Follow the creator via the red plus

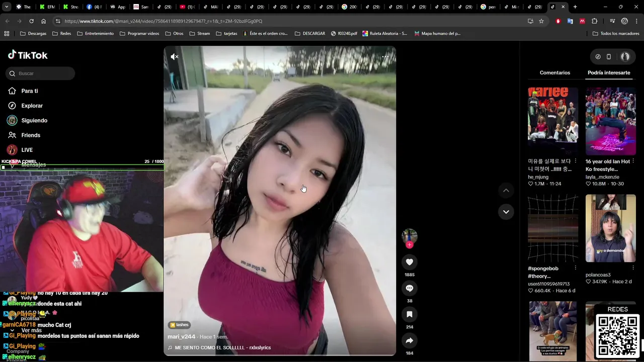click(x=410, y=245)
